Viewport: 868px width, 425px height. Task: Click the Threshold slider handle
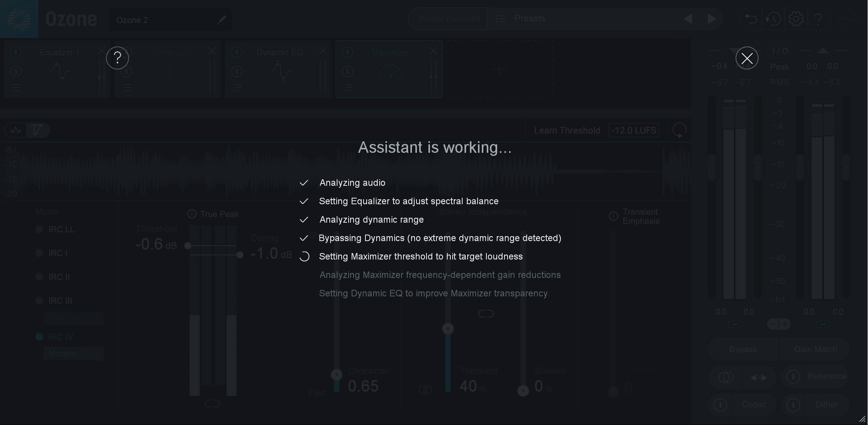[188, 246]
